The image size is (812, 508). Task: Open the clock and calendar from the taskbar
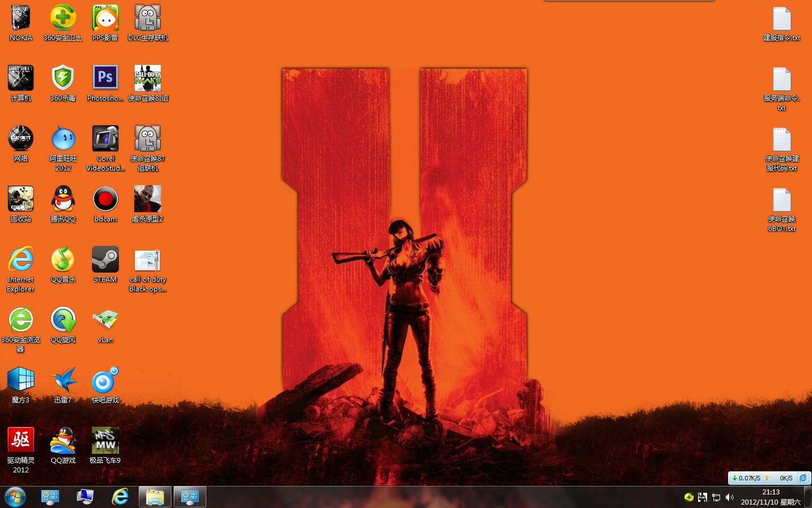771,497
